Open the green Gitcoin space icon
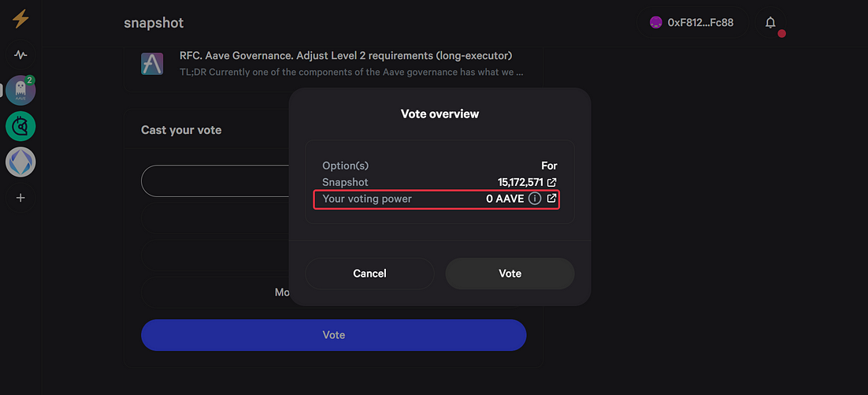Image resolution: width=868 pixels, height=395 pixels. coord(20,126)
